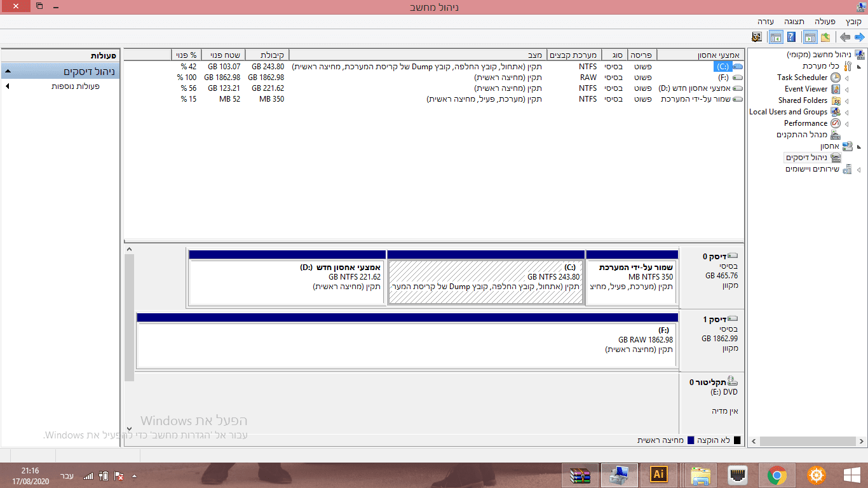The height and width of the screenshot is (488, 868).
Task: Select ניהול מחשב (מקומי) root tree node
Action: pyautogui.click(x=820, y=55)
